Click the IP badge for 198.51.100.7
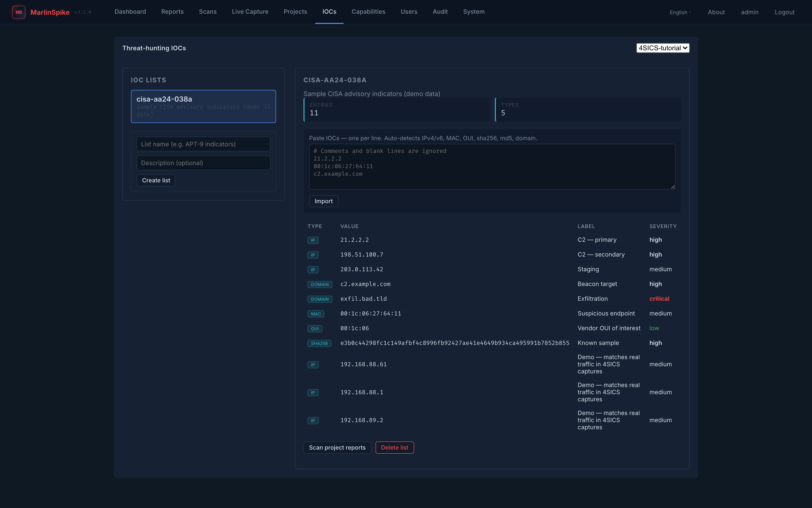The height and width of the screenshot is (508, 812). [x=313, y=255]
